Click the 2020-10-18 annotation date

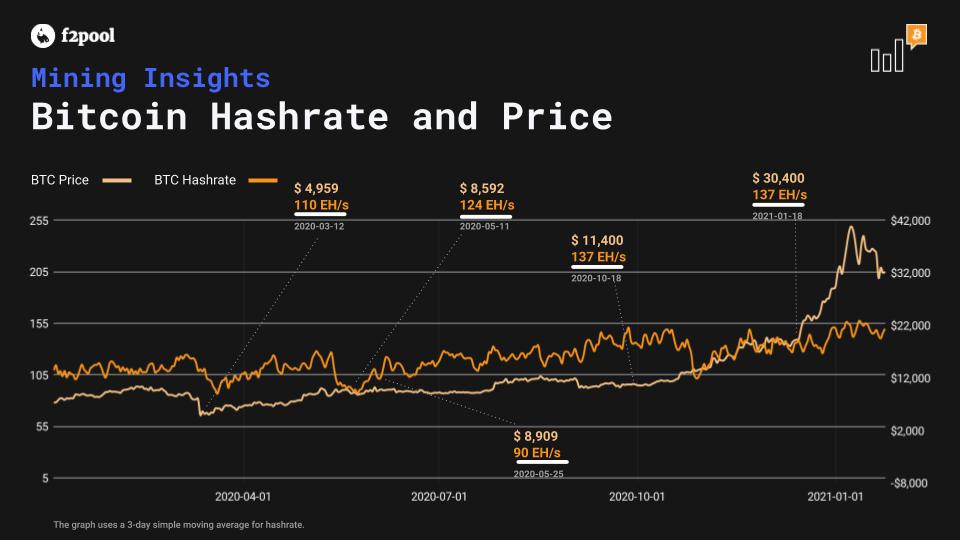pos(596,279)
